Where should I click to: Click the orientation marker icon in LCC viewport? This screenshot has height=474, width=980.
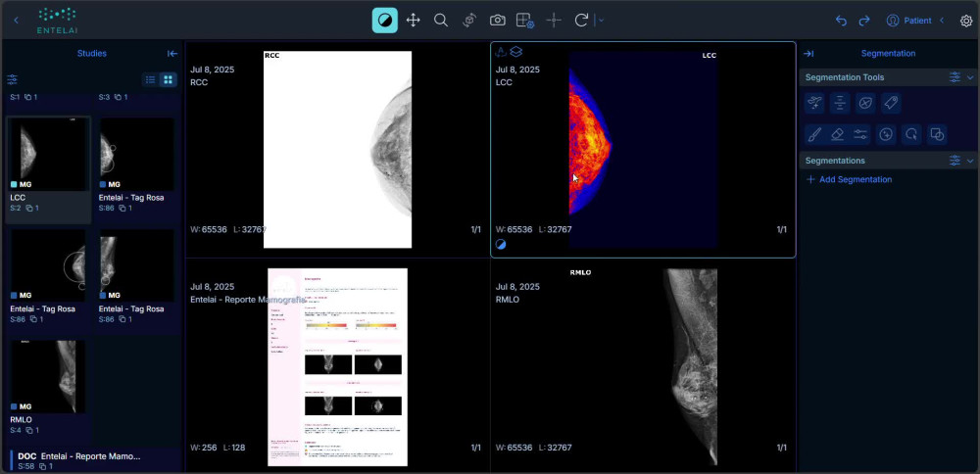[x=500, y=53]
